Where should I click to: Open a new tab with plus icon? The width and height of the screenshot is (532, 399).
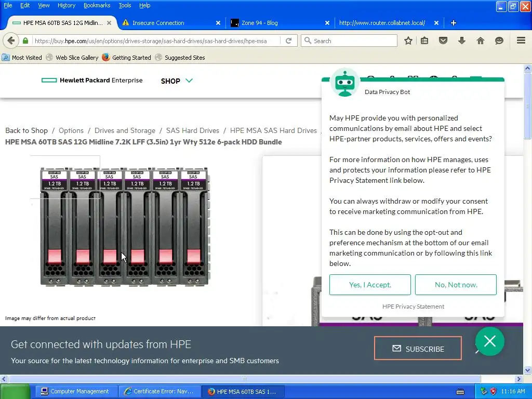(x=453, y=23)
